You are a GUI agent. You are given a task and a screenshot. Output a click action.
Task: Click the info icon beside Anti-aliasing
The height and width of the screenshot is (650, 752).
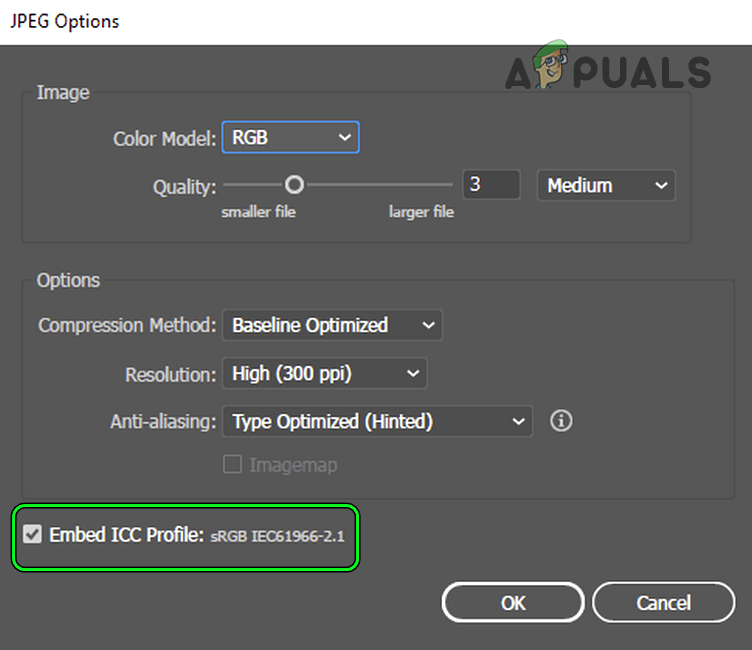click(x=562, y=421)
